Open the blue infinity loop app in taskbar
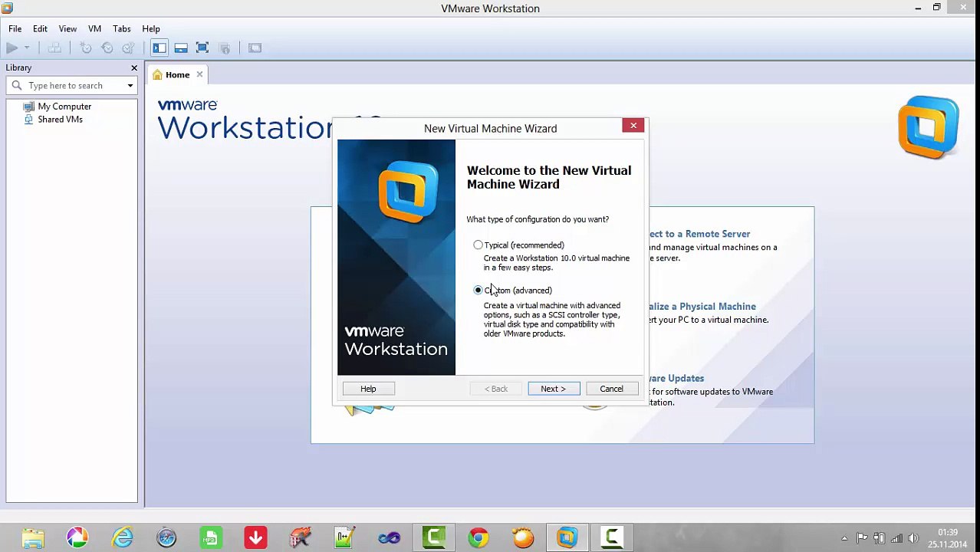Screen dimensions: 980x552 (x=389, y=537)
